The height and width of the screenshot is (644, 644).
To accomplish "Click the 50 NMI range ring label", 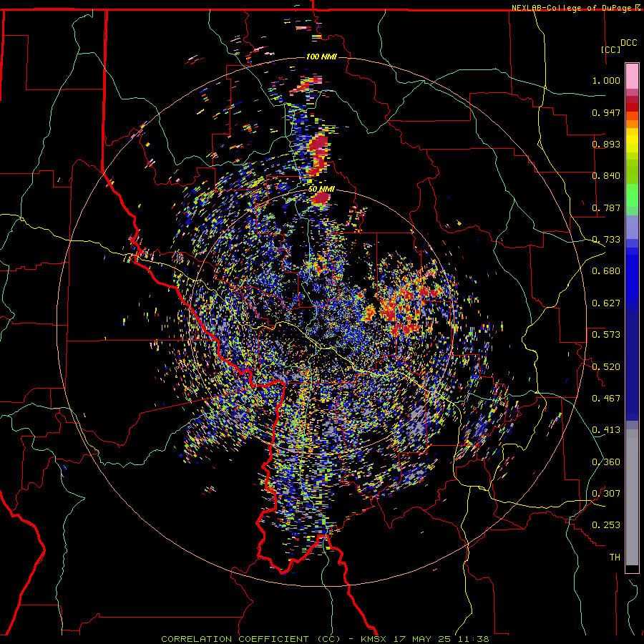I will click(321, 190).
